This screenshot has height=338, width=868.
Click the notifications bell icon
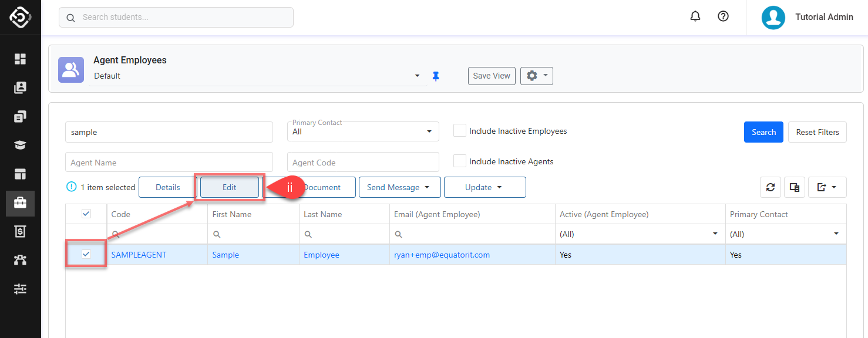point(695,16)
